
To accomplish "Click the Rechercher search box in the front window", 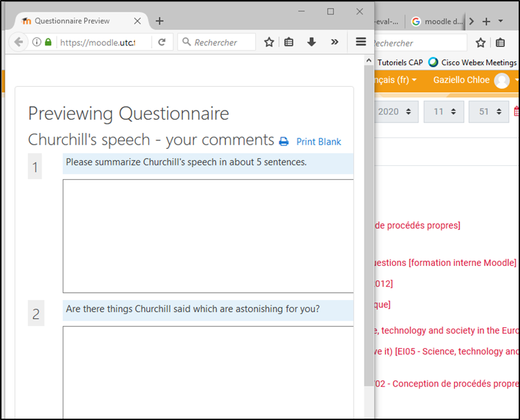I will tap(216, 42).
